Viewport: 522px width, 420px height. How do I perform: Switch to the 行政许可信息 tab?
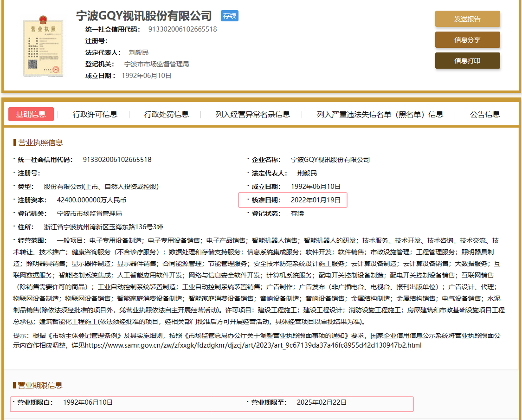coord(95,114)
